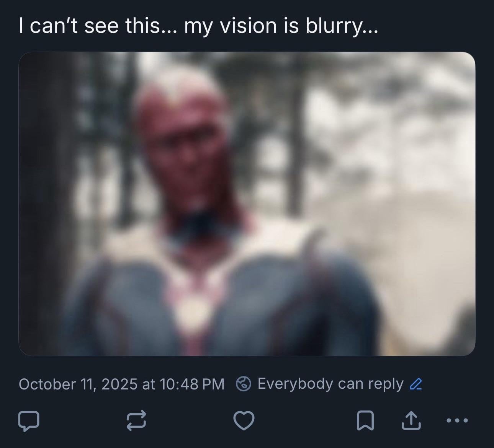
Task: Open the blurred image attachment
Action: pyautogui.click(x=247, y=204)
